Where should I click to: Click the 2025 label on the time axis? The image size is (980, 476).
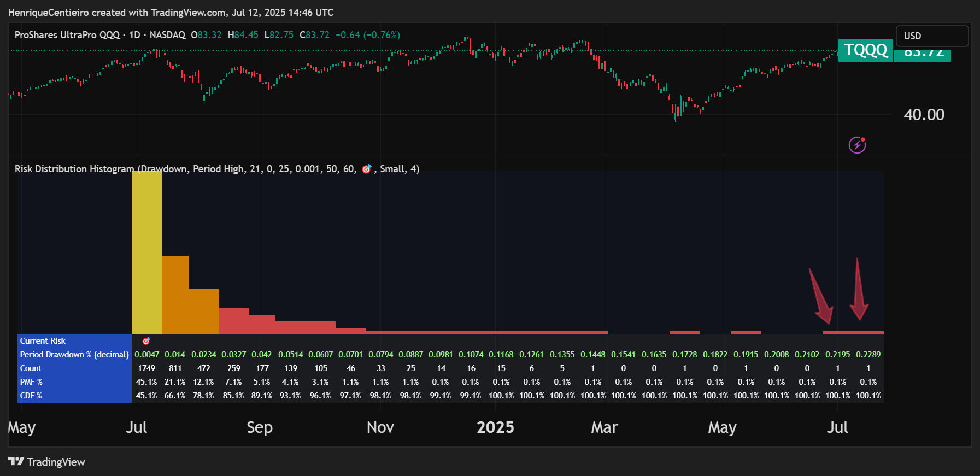(x=495, y=427)
